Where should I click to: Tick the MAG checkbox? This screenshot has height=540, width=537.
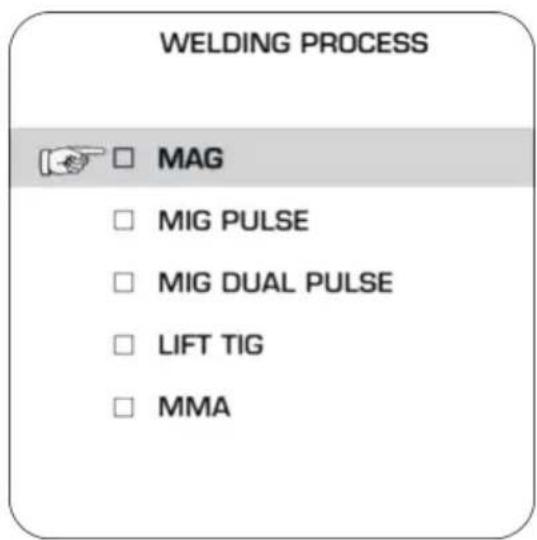(x=123, y=158)
